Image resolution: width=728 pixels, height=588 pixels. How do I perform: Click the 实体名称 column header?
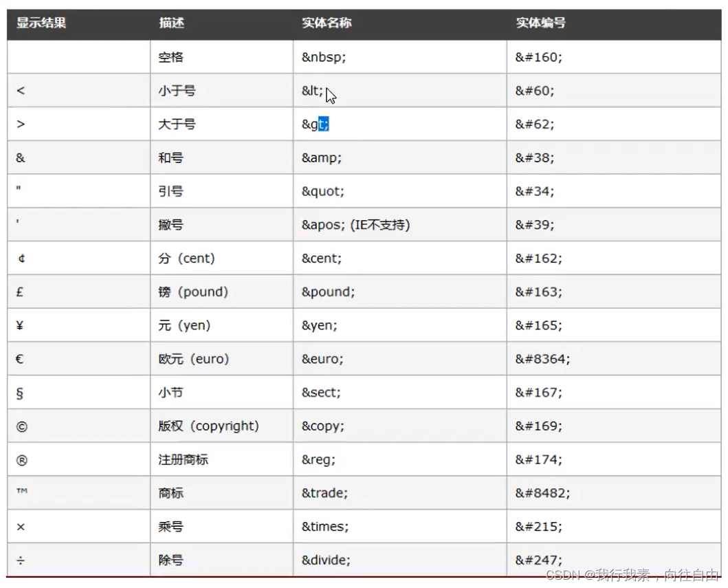pos(327,23)
